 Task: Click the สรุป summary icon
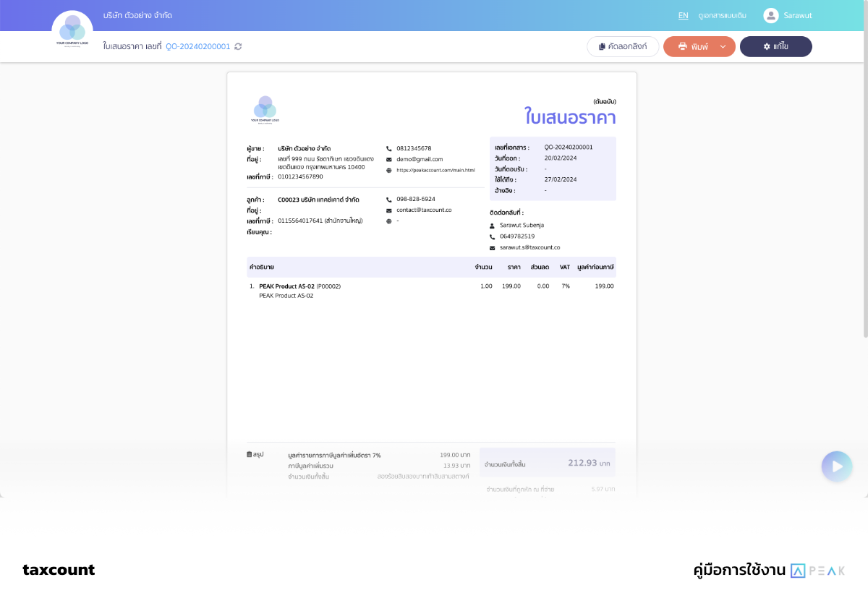click(250, 454)
